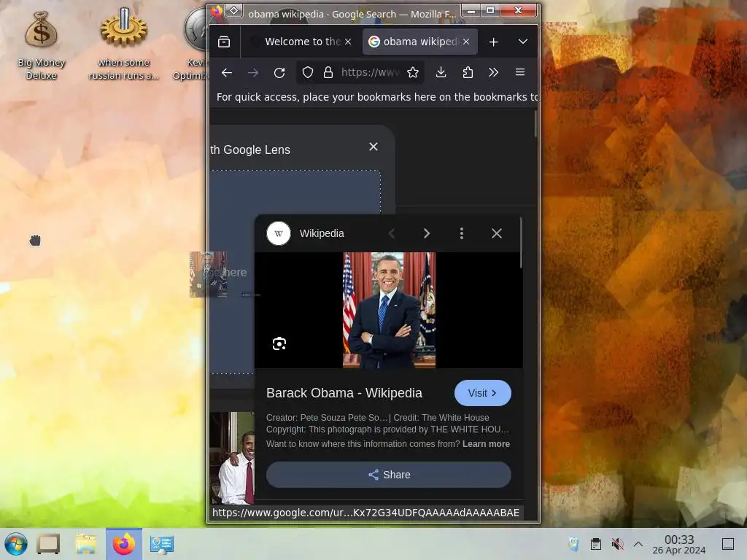The height and width of the screenshot is (560, 747).
Task: Click the tray icon left of the clipboard
Action: click(x=573, y=544)
